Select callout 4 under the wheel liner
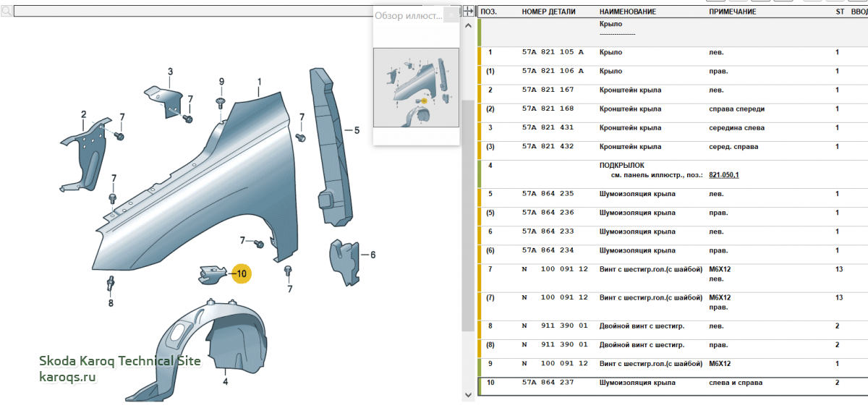868x408 pixels. coord(225,381)
